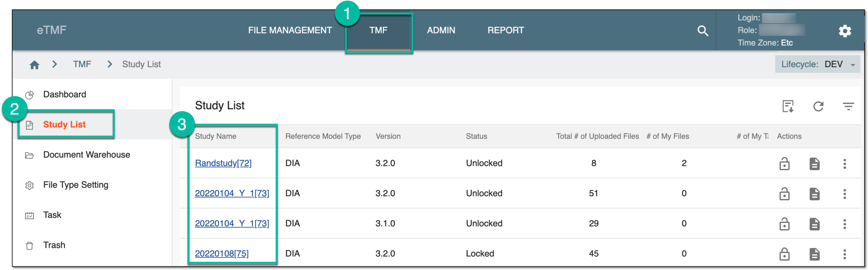Click the 3.1.0 version cell
868x270 pixels.
[385, 223]
